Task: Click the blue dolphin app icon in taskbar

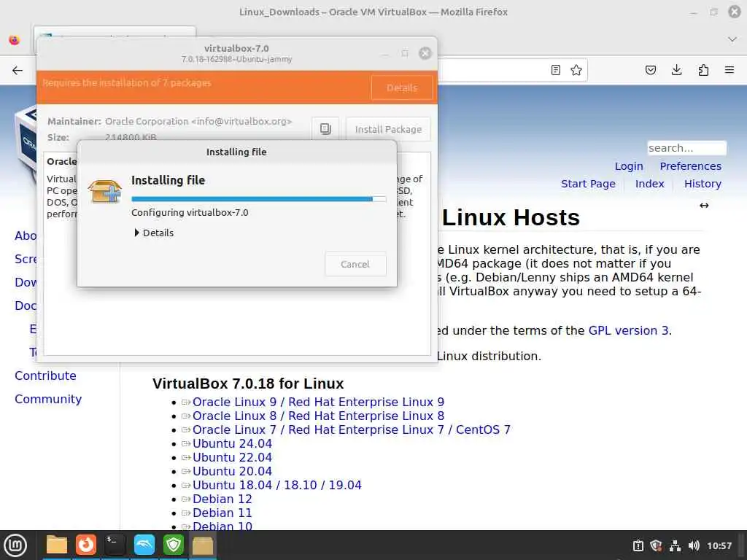Action: [144, 545]
